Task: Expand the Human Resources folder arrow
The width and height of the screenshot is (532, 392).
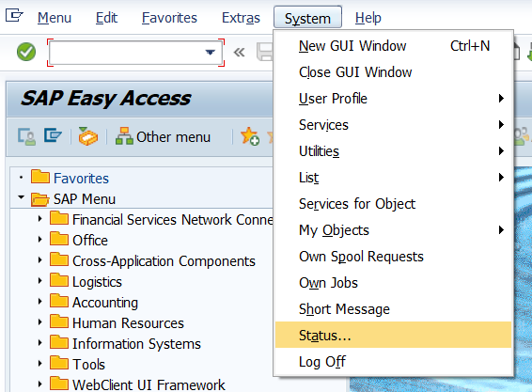Action: (x=40, y=322)
